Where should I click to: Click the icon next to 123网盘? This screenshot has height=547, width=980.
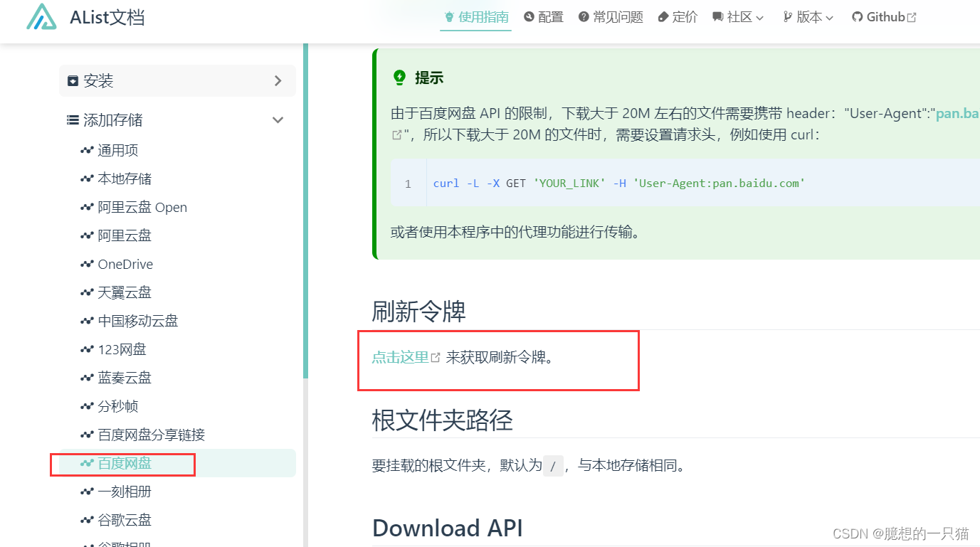tap(87, 349)
